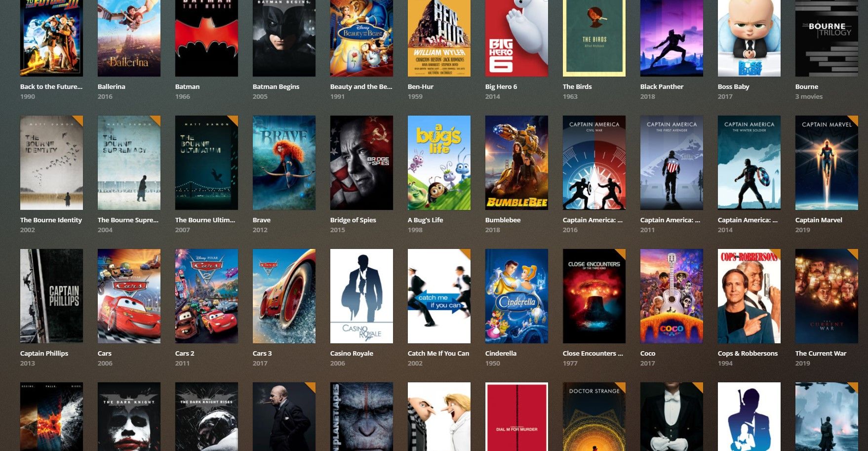Select The Bourne Ultimatum poster
This screenshot has width=868, height=451.
[206, 163]
